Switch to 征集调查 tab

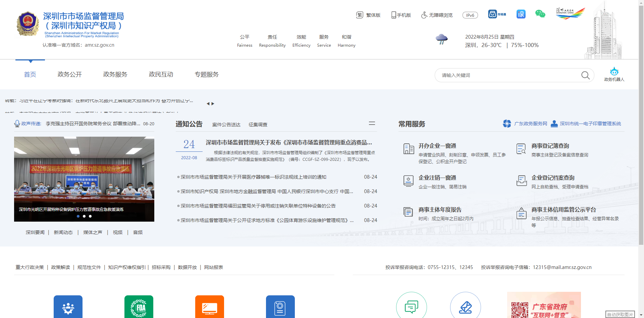tap(258, 125)
